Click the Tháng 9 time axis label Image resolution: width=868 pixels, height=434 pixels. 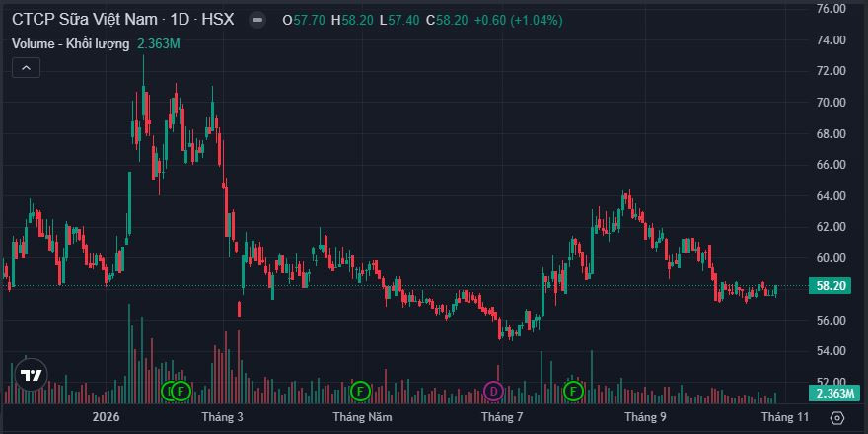645,417
